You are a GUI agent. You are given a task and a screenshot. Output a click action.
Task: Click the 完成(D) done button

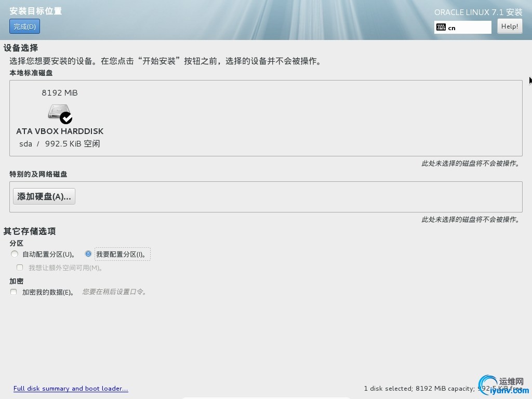point(25,26)
